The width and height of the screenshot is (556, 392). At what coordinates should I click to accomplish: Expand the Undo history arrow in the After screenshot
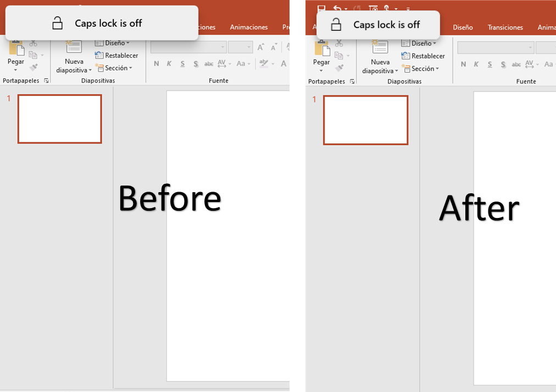click(x=346, y=9)
